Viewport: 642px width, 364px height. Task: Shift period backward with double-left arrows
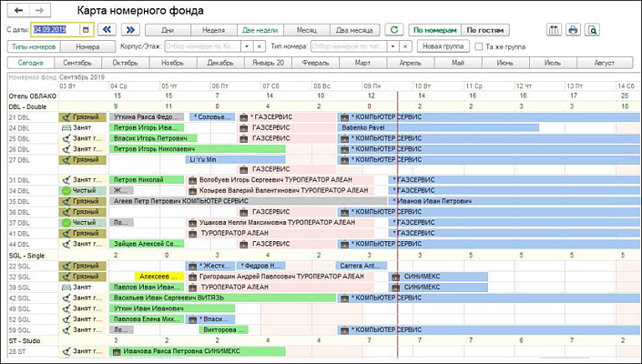[107, 29]
